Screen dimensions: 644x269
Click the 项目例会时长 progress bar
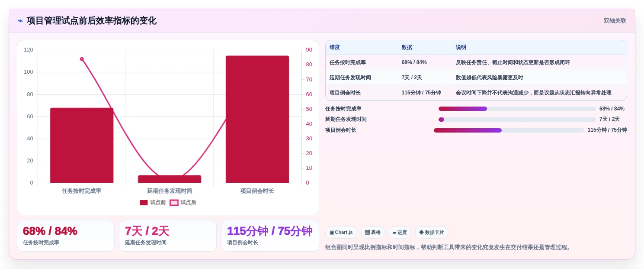pos(509,130)
